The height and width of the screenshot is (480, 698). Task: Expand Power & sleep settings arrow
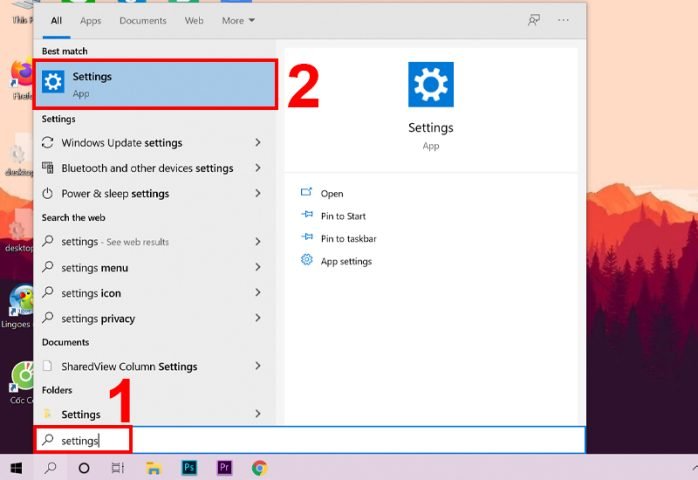click(258, 193)
